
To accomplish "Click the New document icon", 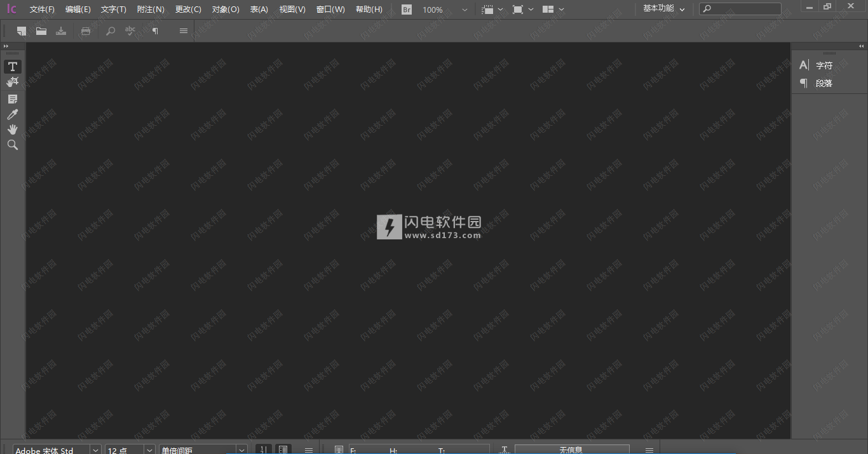I will pyautogui.click(x=22, y=30).
